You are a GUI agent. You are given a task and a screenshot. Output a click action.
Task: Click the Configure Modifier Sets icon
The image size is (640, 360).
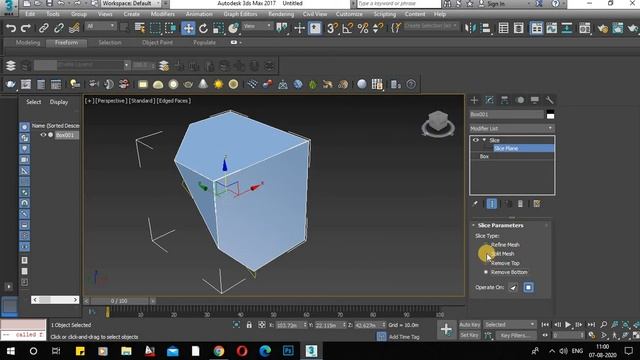[x=537, y=204]
